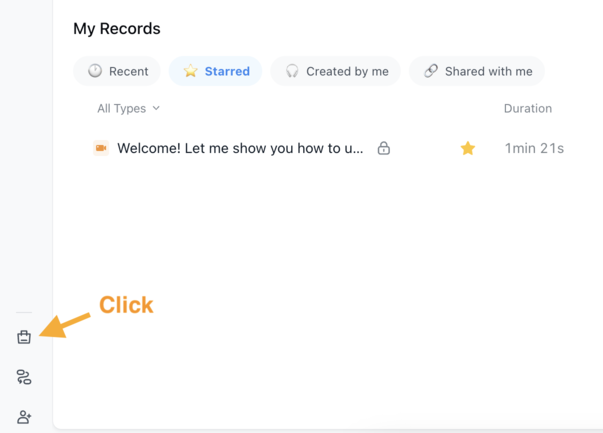The image size is (603, 433).
Task: Click the My Records heading
Action: pos(117,29)
